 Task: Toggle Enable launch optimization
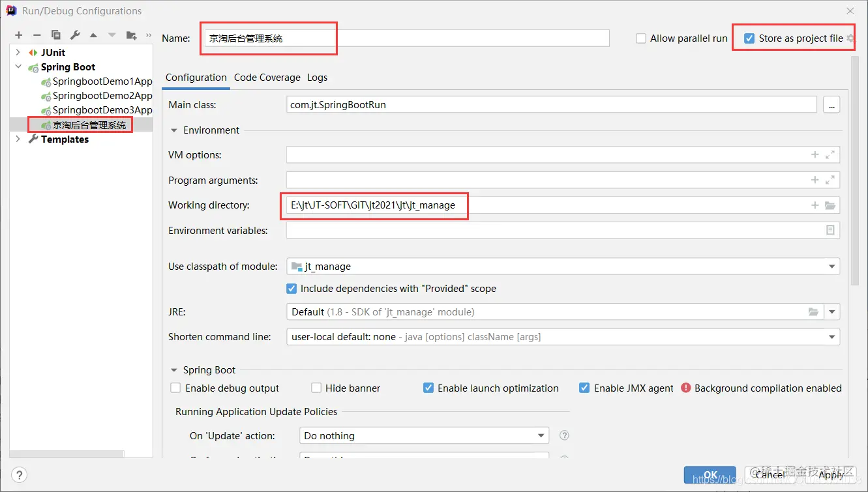[x=428, y=388]
